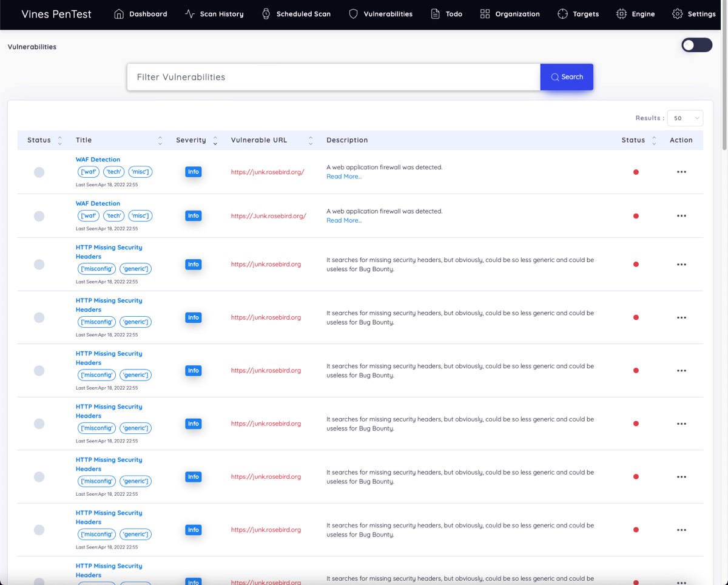
Task: Select the round checkbox of first WAF Detection row
Action: click(39, 172)
